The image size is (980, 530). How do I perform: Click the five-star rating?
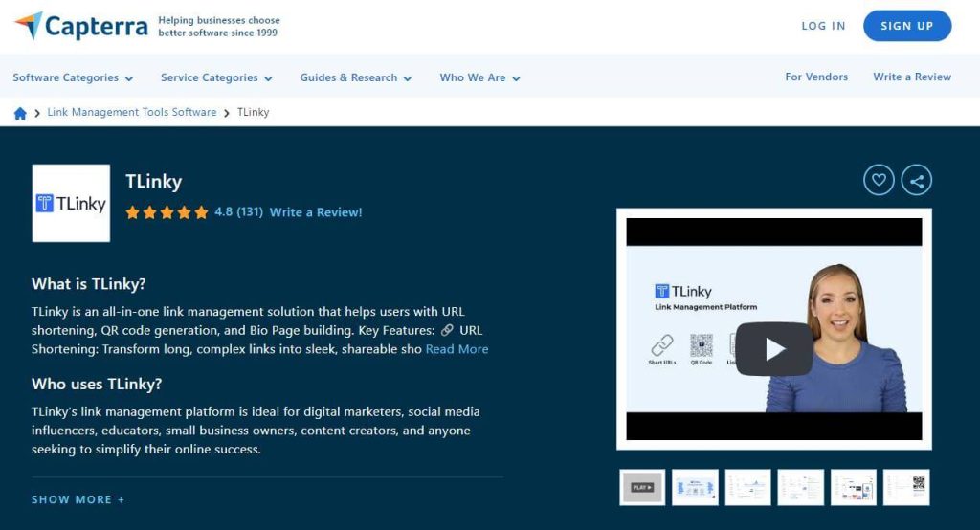coord(167,212)
